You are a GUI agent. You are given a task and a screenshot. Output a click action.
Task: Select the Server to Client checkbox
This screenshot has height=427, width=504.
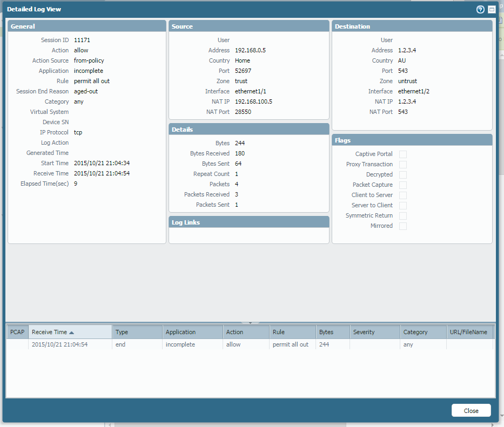click(403, 206)
